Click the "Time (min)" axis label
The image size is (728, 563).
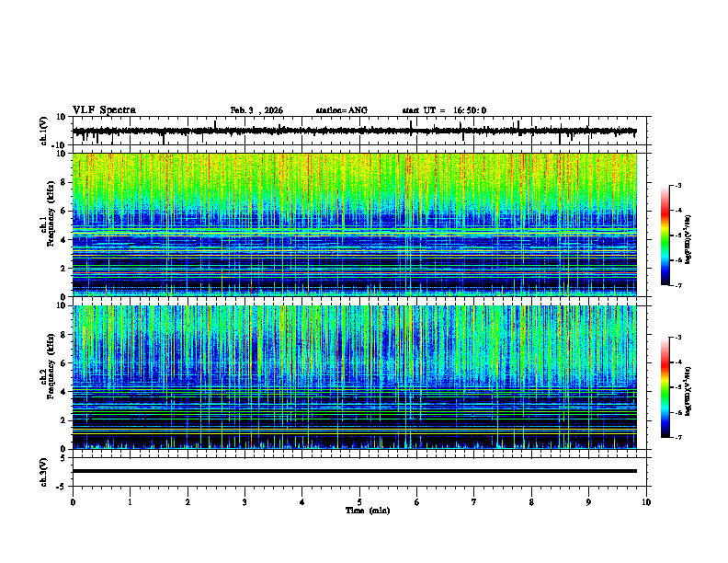point(368,511)
